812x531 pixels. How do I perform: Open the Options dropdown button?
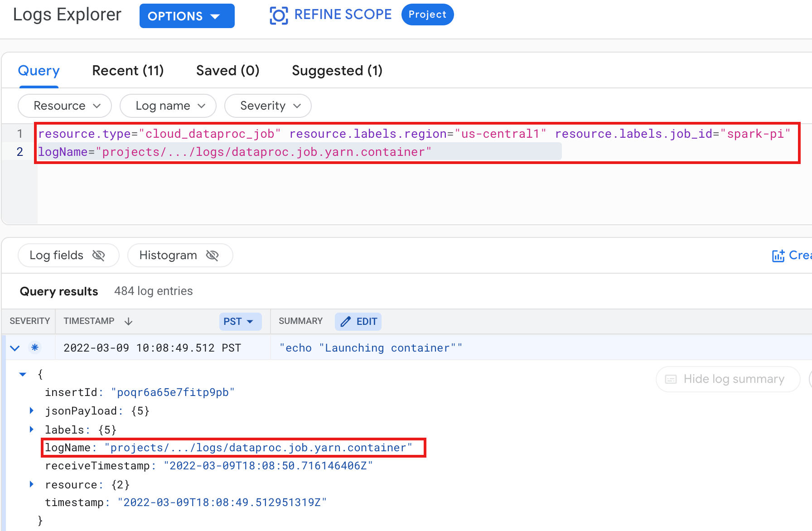(187, 16)
